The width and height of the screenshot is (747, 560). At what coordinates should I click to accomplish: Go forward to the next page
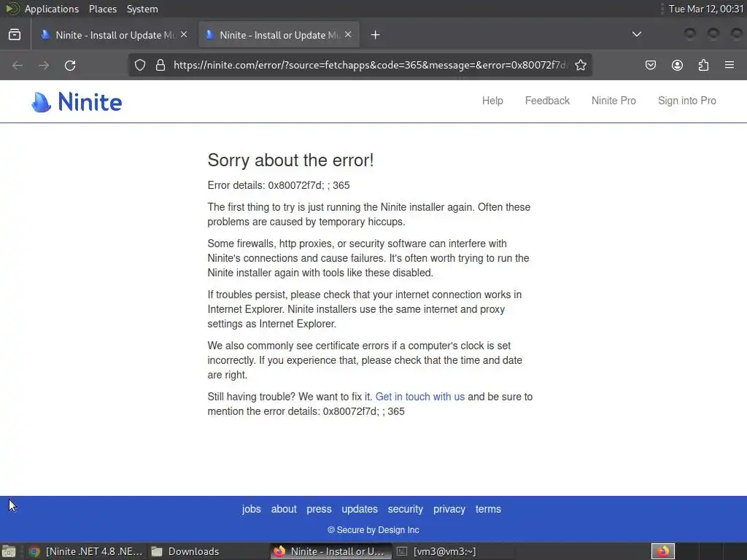coord(44,65)
